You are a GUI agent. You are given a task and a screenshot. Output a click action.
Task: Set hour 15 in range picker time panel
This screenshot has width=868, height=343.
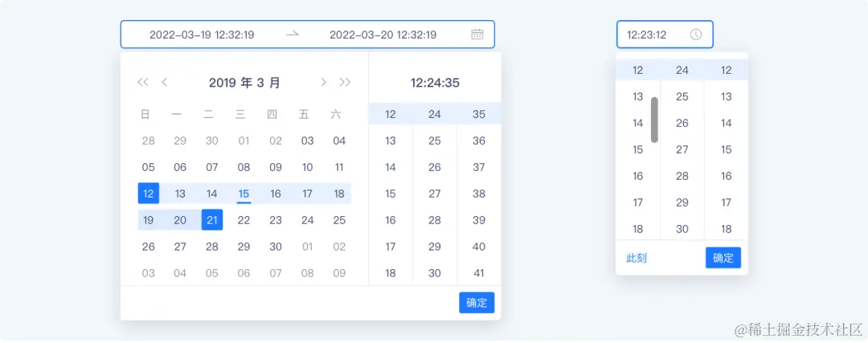tap(391, 194)
